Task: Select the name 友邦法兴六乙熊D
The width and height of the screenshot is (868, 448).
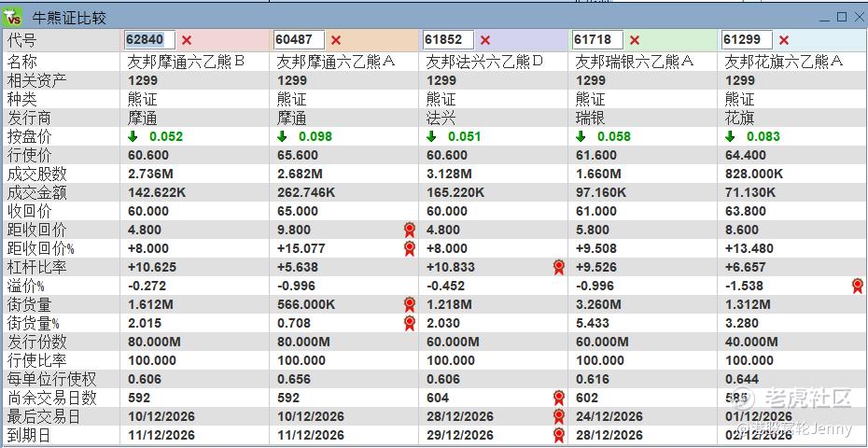Action: [485, 62]
